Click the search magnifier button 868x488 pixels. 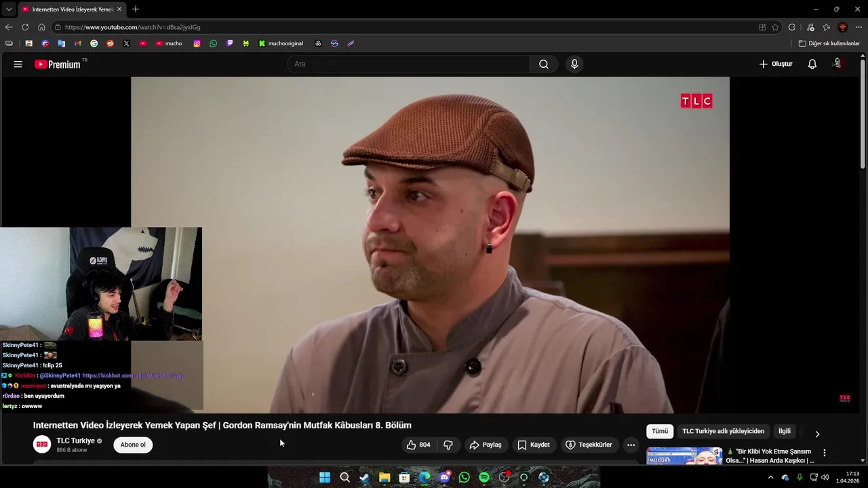(x=544, y=64)
